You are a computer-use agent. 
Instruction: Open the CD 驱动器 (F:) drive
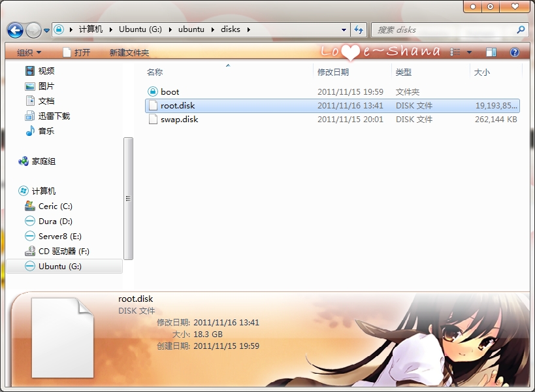(x=64, y=251)
